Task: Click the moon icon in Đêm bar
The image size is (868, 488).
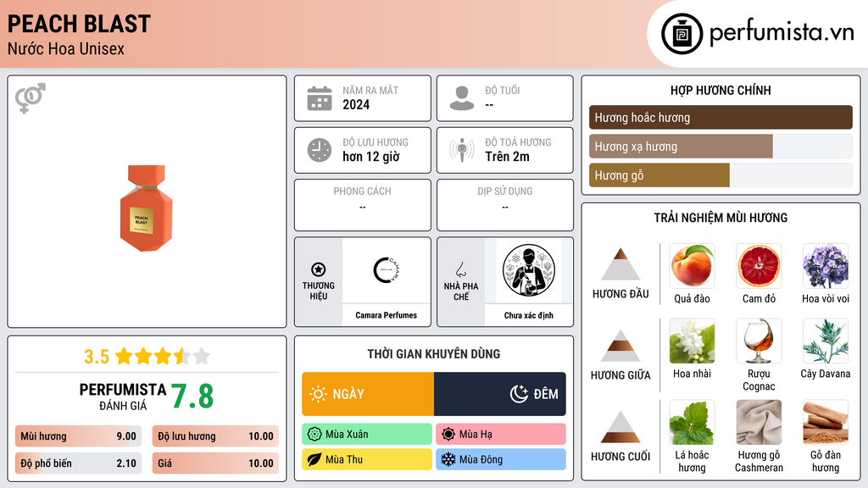Action: (519, 394)
